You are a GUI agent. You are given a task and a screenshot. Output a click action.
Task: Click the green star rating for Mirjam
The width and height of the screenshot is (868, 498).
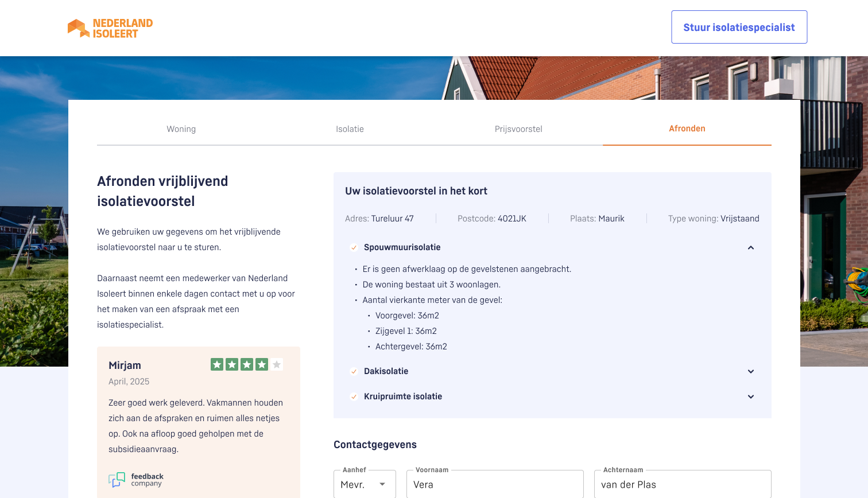[x=239, y=364]
